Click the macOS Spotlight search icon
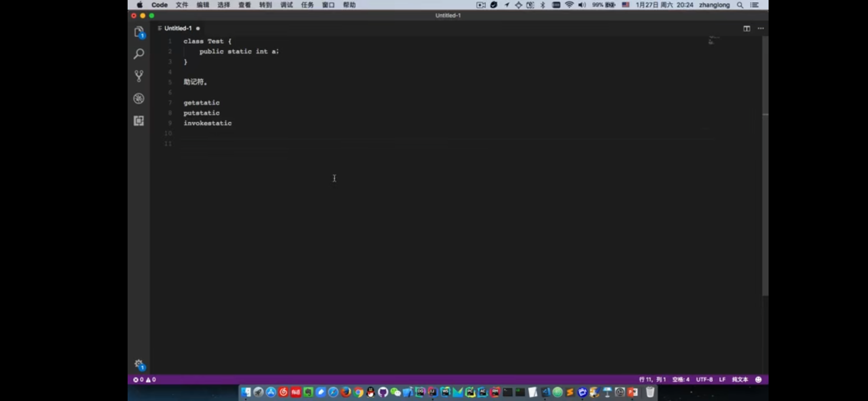 click(x=740, y=5)
